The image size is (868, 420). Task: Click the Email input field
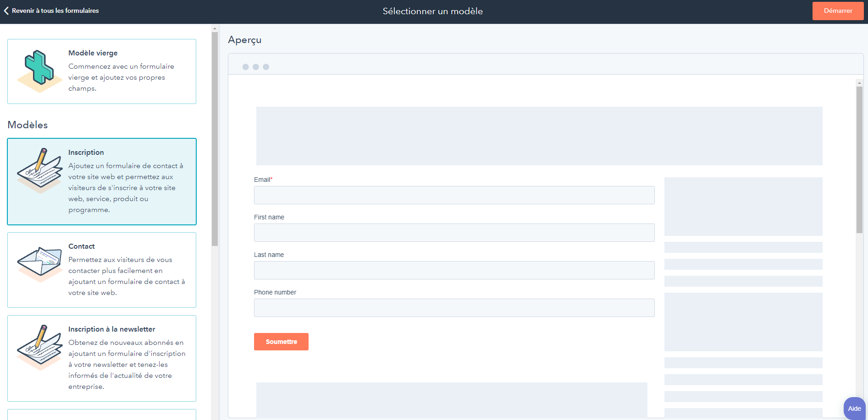454,195
